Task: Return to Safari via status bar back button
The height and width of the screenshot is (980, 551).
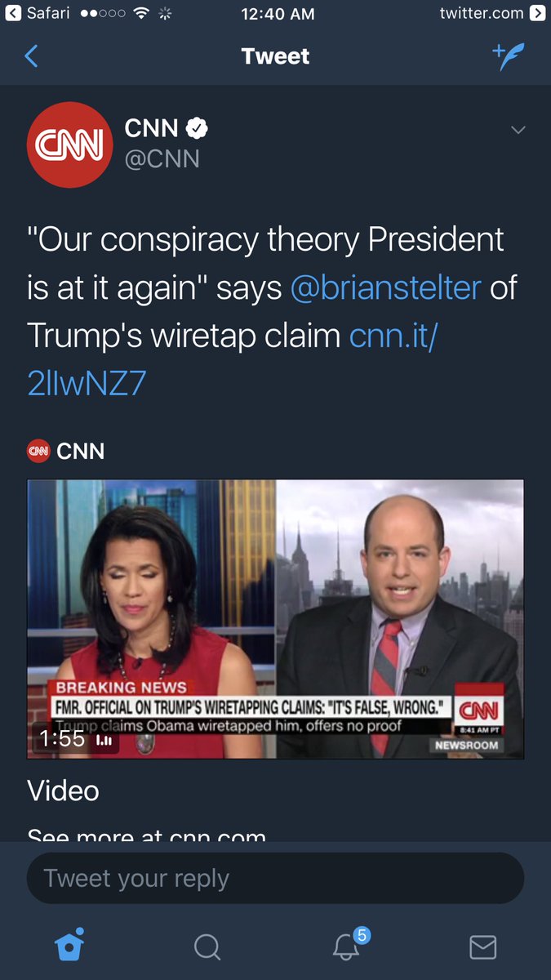Action: pyautogui.click(x=35, y=13)
